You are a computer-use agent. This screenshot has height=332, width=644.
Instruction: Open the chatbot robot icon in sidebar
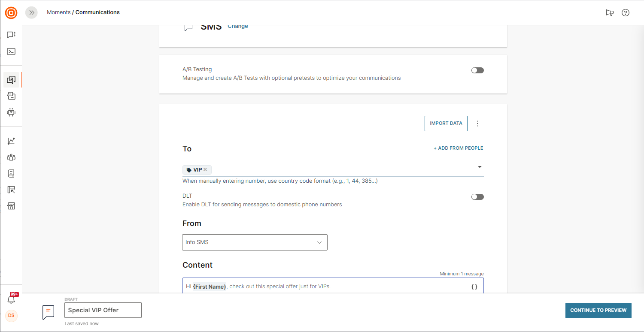click(x=11, y=112)
